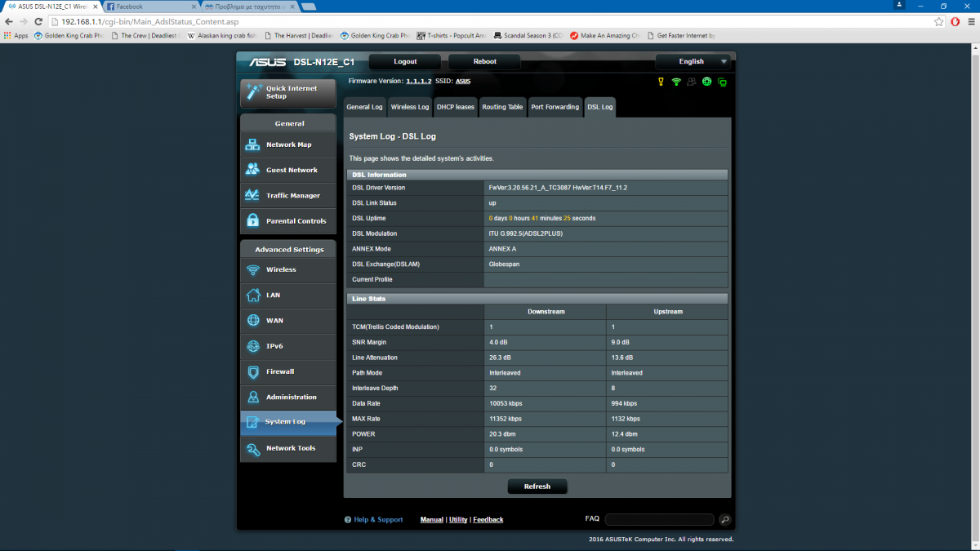The height and width of the screenshot is (551, 980).
Task: Launch Quick Internet Setup wizard
Action: coord(287,92)
